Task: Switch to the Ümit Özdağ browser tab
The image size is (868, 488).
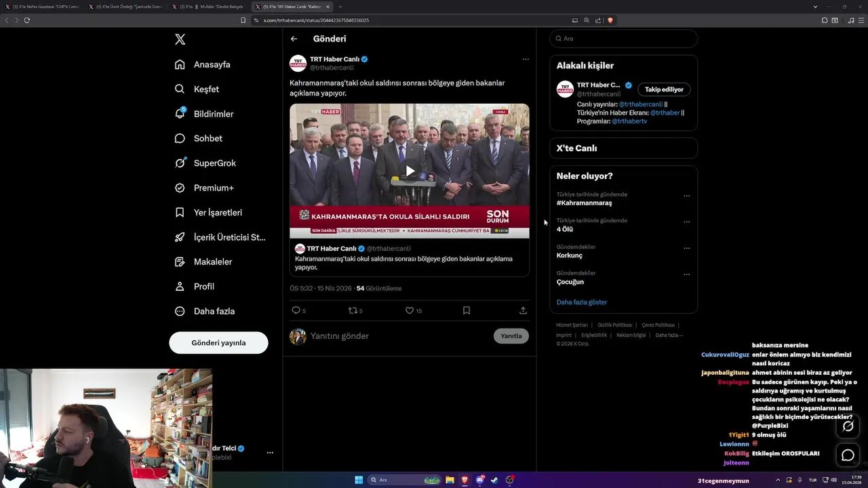Action: 125,7
